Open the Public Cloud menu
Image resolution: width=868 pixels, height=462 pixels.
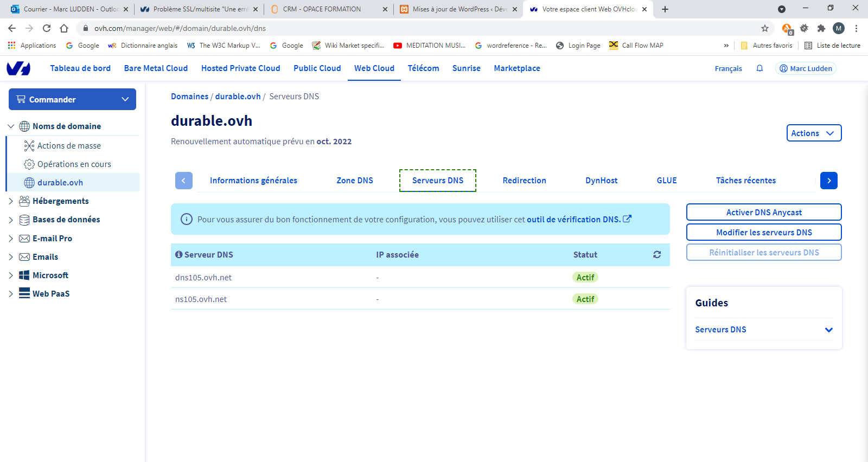coord(317,68)
